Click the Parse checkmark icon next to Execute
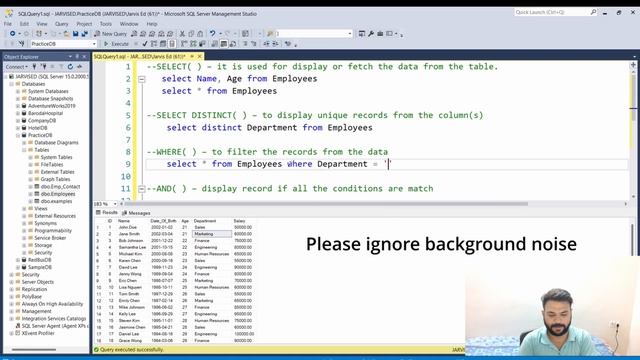Viewport: 640px width, 360px height. pos(144,44)
